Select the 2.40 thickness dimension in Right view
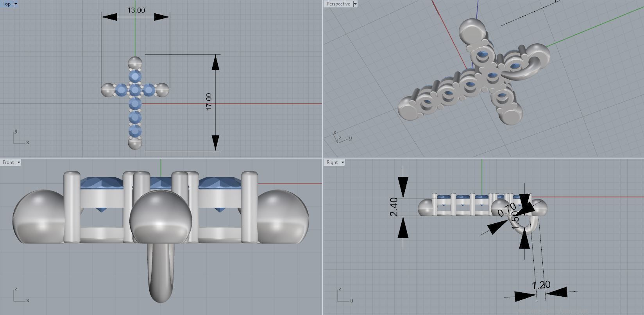This screenshot has width=644, height=315. 394,207
